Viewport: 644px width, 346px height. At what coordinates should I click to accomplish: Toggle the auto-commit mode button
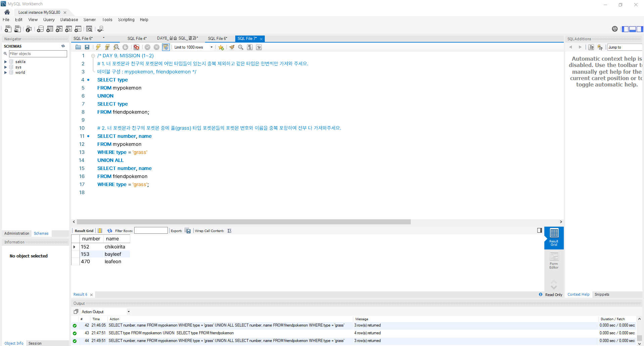(x=166, y=47)
